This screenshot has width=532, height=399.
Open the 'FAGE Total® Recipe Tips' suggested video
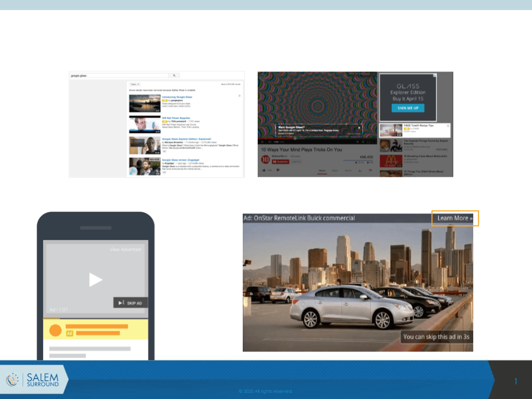coord(415,130)
